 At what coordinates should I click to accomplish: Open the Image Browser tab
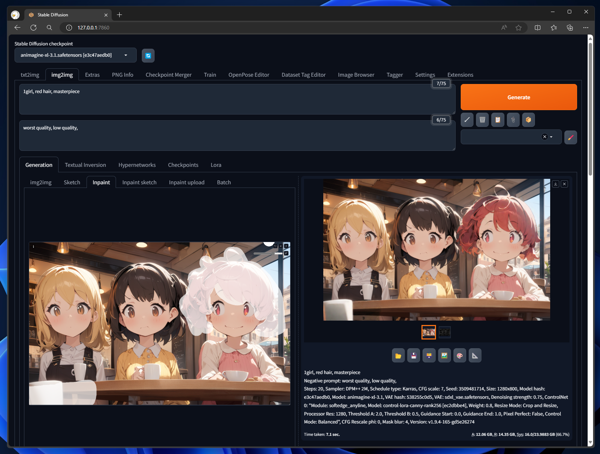point(356,75)
